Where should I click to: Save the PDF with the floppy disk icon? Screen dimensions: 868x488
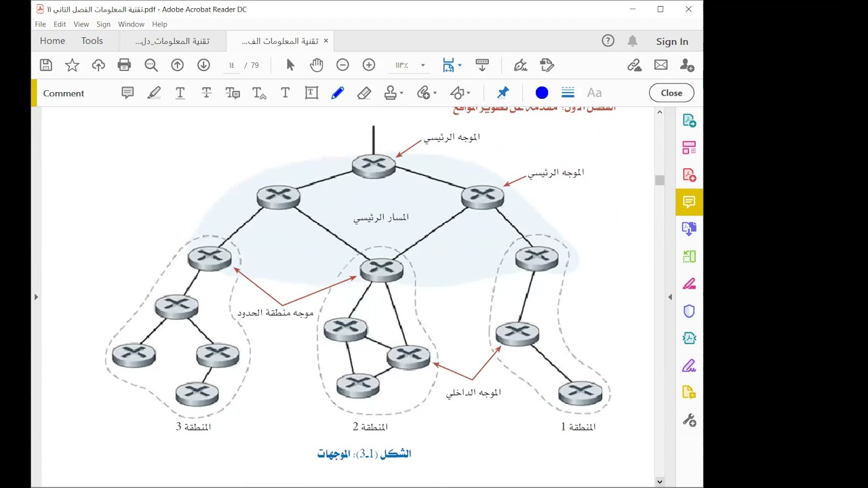point(46,65)
